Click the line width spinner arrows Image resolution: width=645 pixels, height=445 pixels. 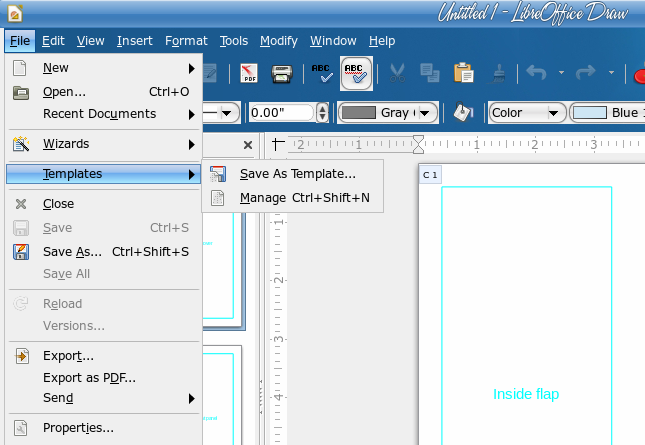point(322,113)
